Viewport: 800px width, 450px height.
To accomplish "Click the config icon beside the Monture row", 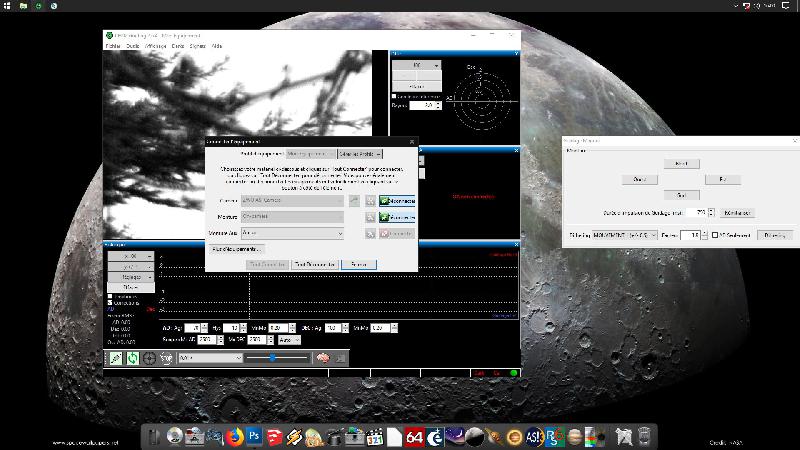I will [x=370, y=217].
